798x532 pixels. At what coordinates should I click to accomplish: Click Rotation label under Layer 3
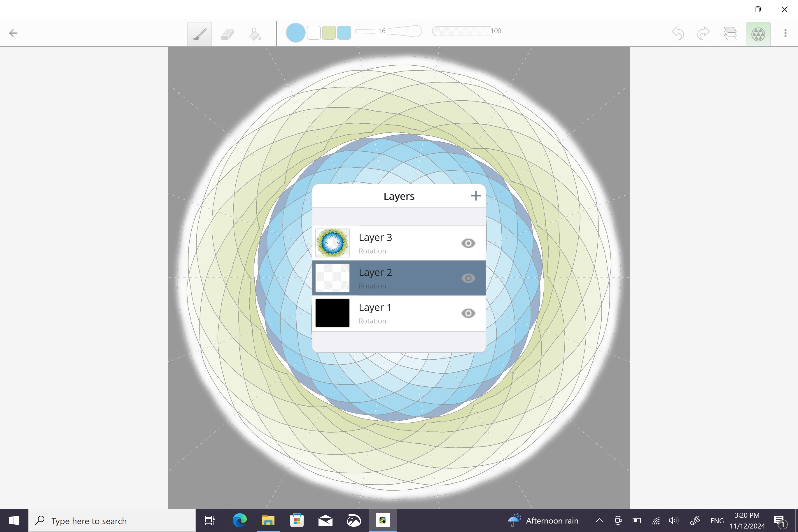pos(372,251)
